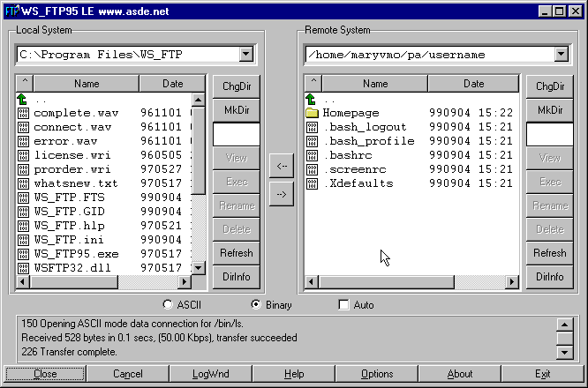Open the Options dialog

tap(377, 374)
